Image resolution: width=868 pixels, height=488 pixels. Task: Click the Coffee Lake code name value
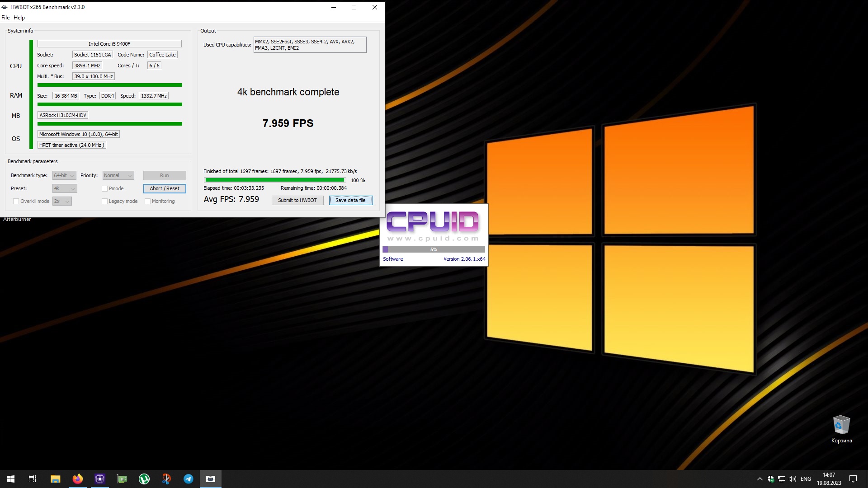(162, 55)
